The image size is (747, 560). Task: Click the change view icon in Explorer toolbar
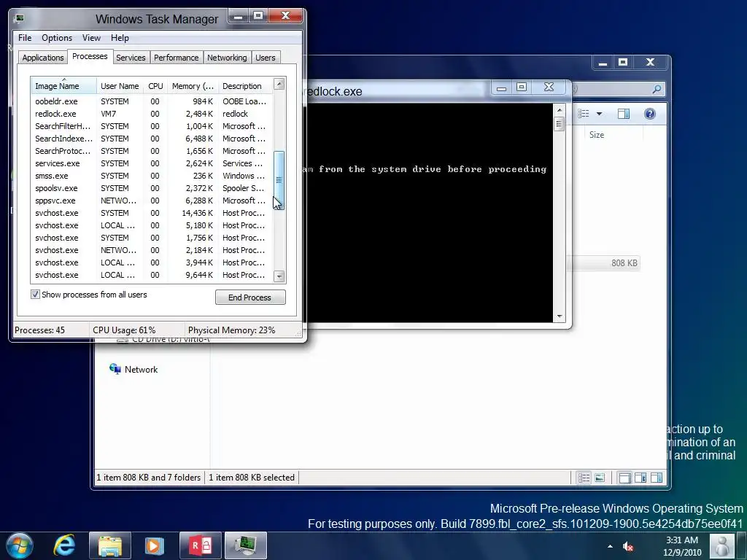pyautogui.click(x=584, y=113)
